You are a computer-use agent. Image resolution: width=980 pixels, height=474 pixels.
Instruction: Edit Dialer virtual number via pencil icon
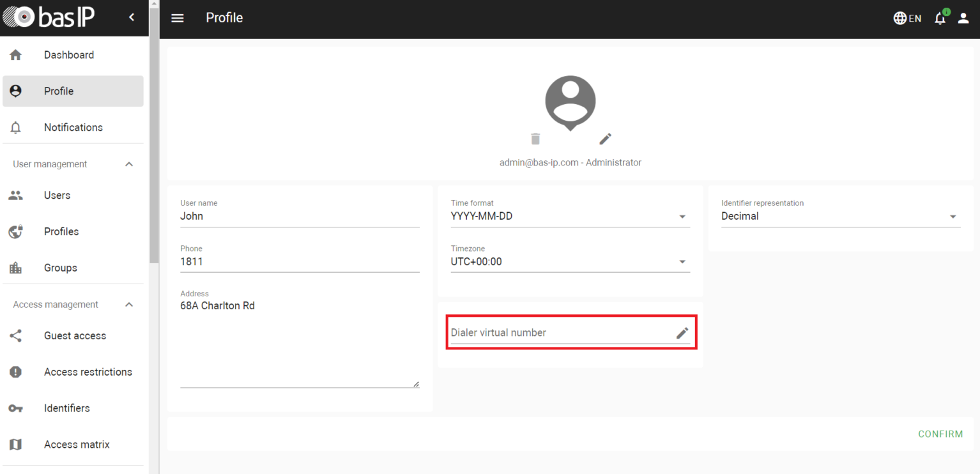pyautogui.click(x=682, y=332)
